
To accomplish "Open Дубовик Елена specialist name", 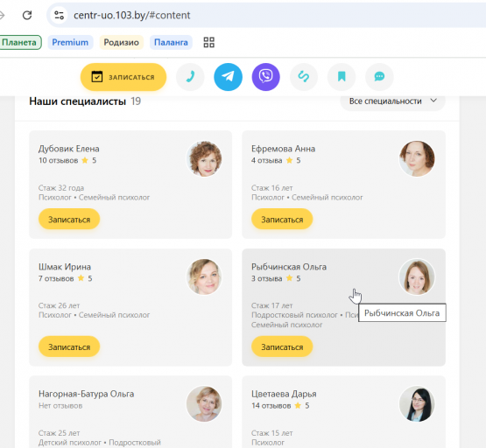I will point(69,149).
